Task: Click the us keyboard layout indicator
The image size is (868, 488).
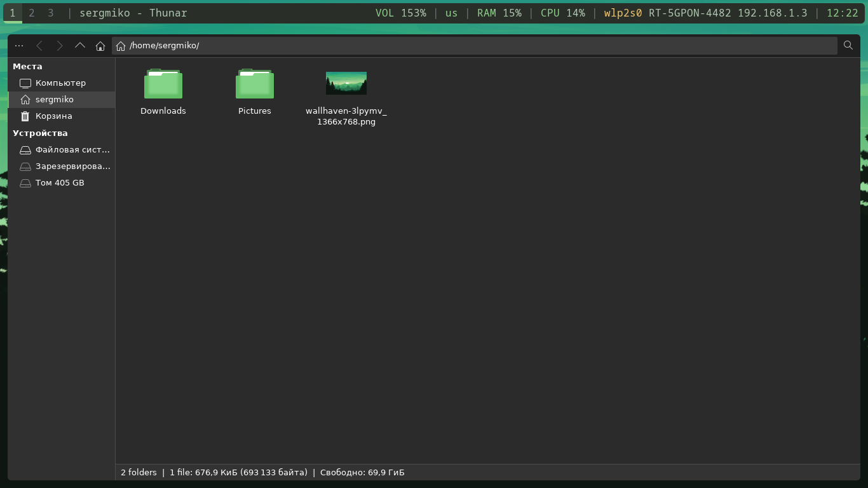Action: tap(451, 13)
